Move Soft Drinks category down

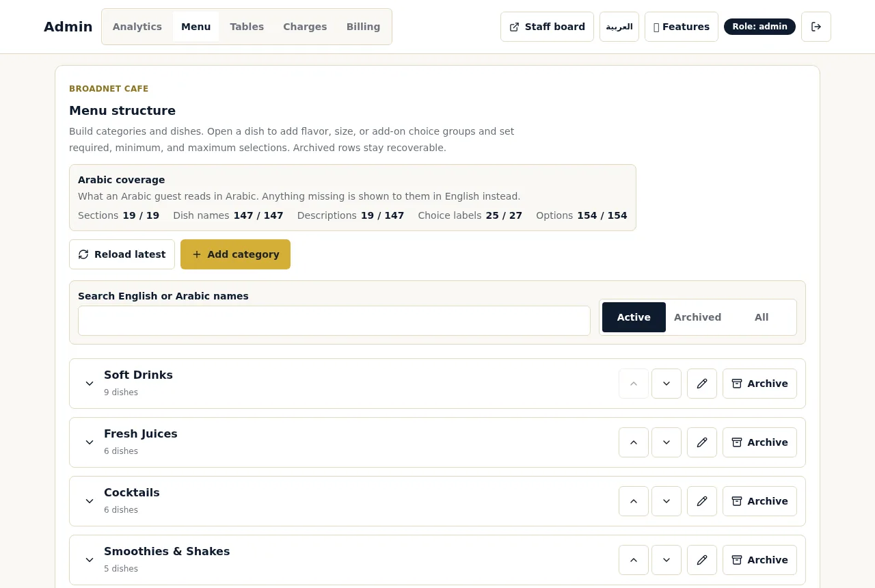point(667,384)
